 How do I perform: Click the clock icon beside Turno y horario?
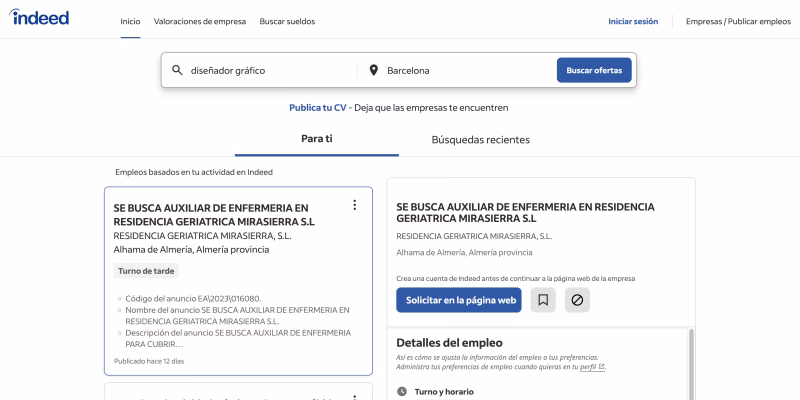point(402,391)
